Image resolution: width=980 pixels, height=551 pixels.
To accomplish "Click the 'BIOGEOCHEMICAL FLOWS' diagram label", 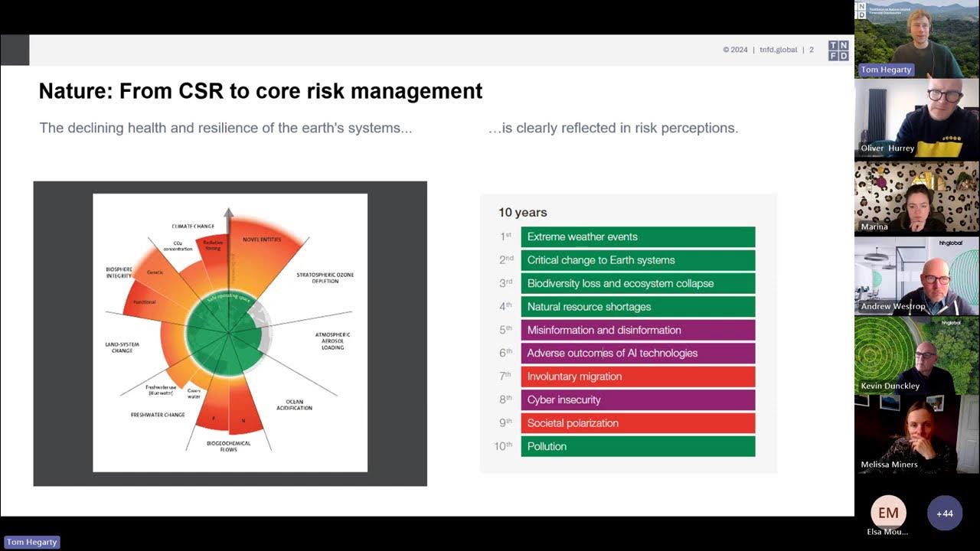I will pyautogui.click(x=228, y=446).
